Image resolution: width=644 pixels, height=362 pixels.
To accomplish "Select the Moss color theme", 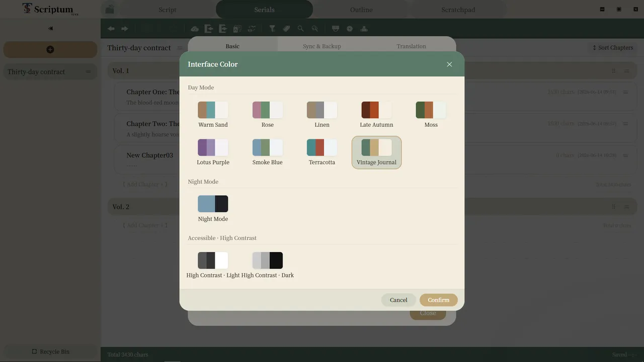I will (x=431, y=115).
